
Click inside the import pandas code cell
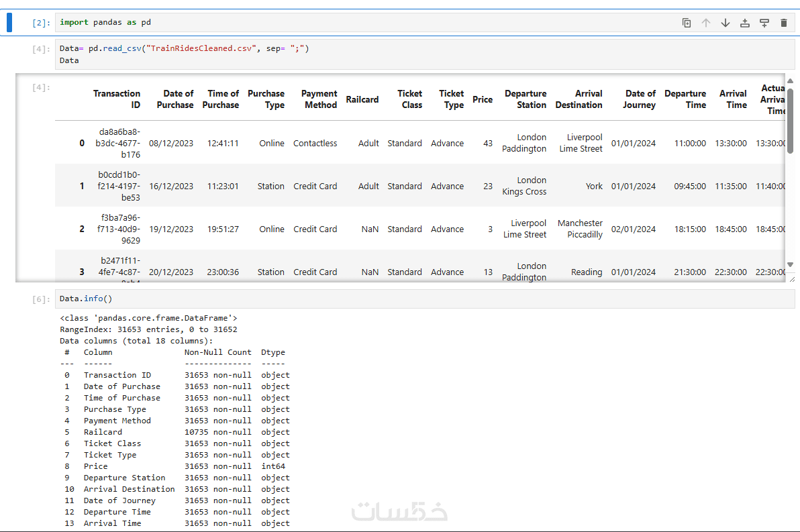336,23
